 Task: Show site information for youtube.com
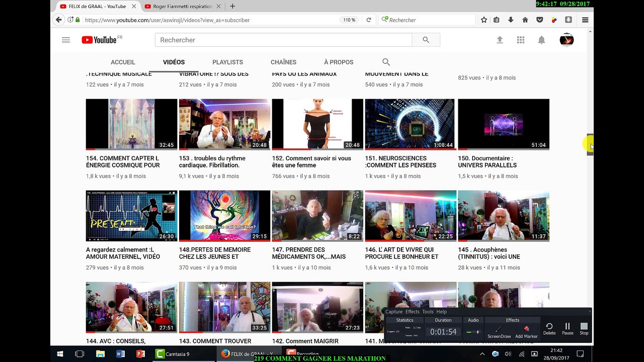(x=71, y=20)
